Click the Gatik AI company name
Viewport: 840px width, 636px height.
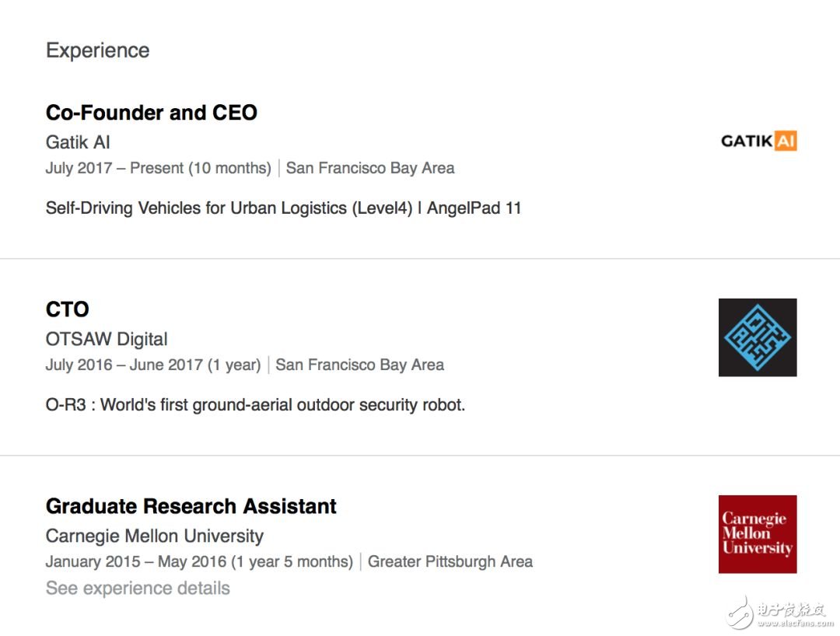pyautogui.click(x=78, y=142)
